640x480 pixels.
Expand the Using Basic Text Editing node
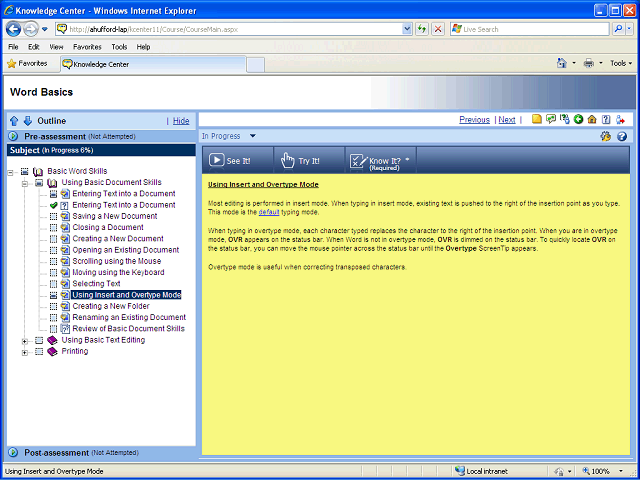click(25, 341)
